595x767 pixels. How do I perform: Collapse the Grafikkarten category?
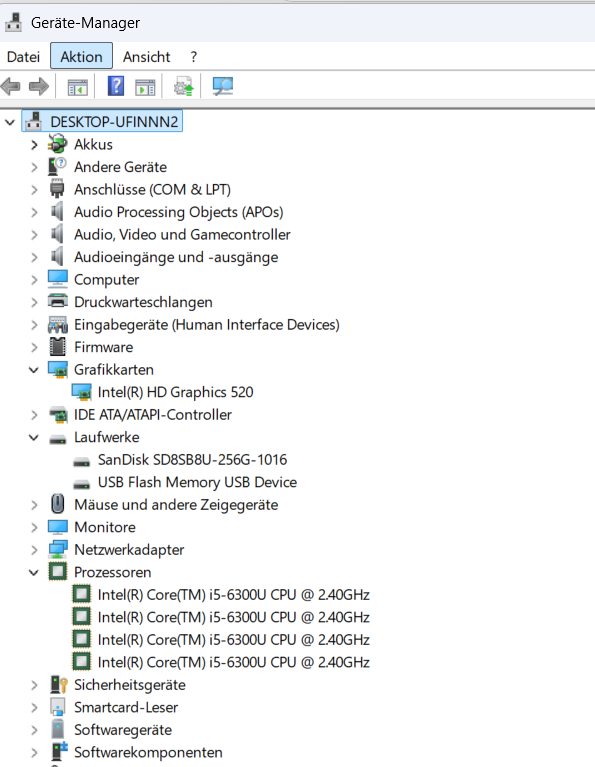click(x=33, y=370)
